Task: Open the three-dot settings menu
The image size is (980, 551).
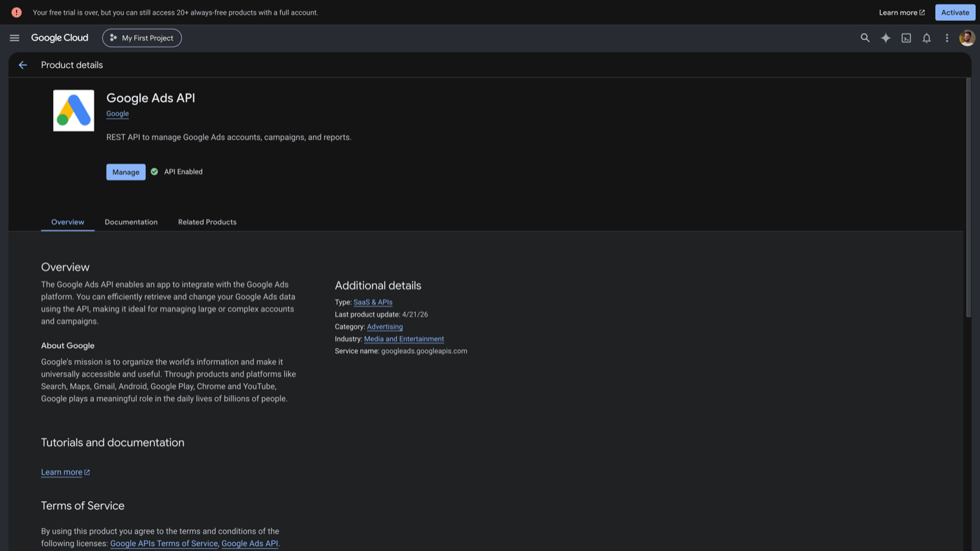Action: pos(947,38)
